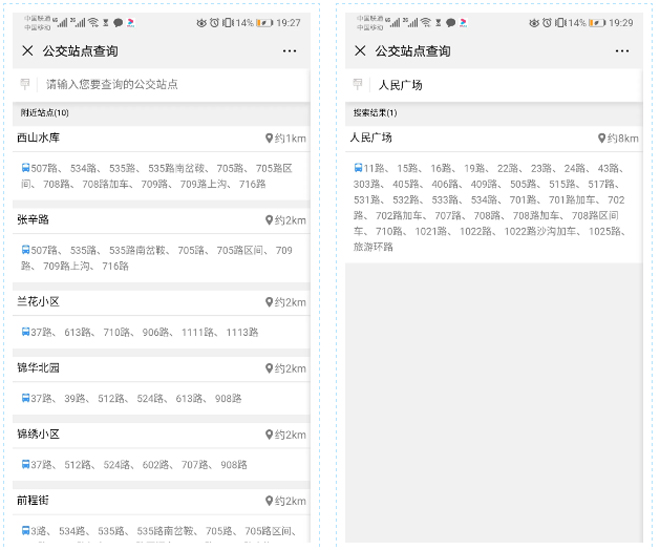The width and height of the screenshot is (660, 550).
Task: Open the 西山水库 station entry
Action: (x=38, y=138)
